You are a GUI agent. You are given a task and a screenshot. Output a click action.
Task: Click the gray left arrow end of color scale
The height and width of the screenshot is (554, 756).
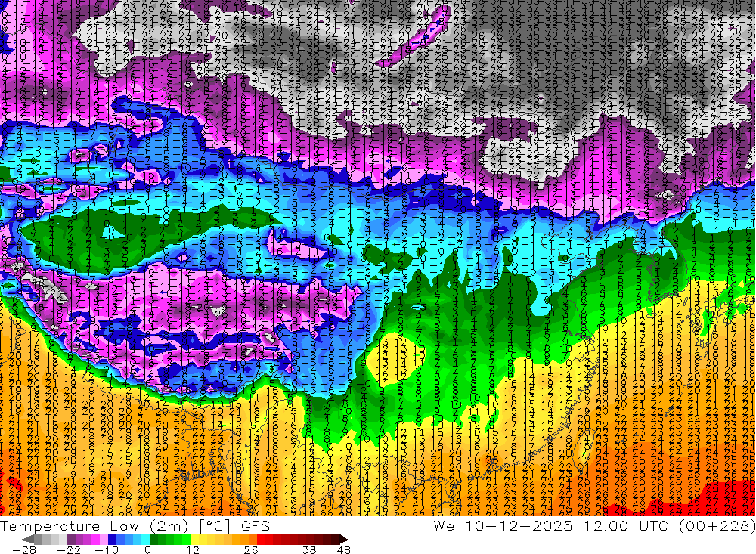[x=27, y=539]
